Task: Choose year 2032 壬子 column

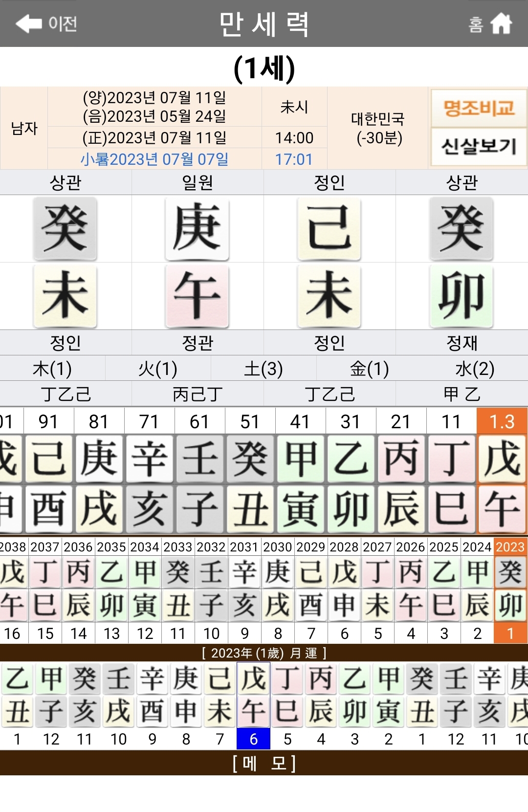Action: pos(211,591)
